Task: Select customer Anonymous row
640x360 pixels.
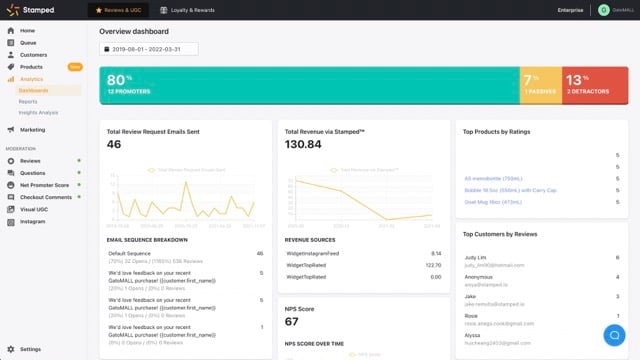Action: coord(542,281)
